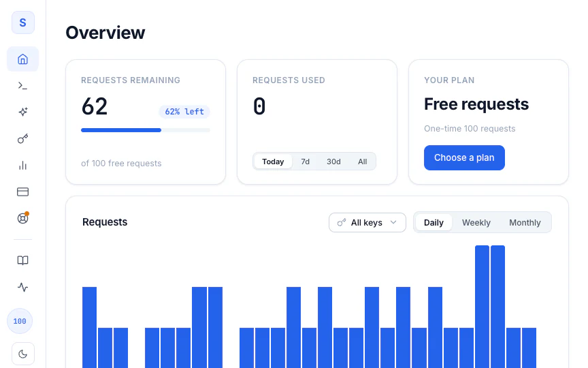Open the billing credit card sidebar icon

pos(23,192)
